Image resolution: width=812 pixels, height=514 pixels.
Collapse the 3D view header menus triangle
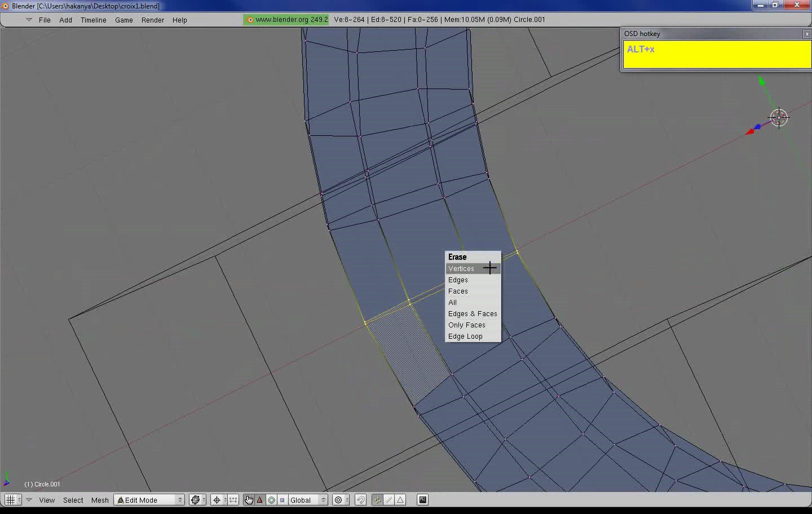(x=29, y=500)
